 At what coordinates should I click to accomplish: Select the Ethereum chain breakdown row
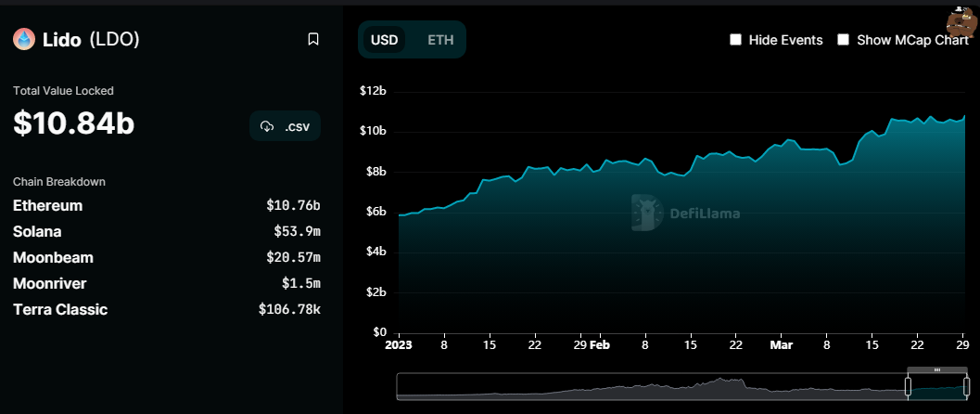(x=48, y=205)
